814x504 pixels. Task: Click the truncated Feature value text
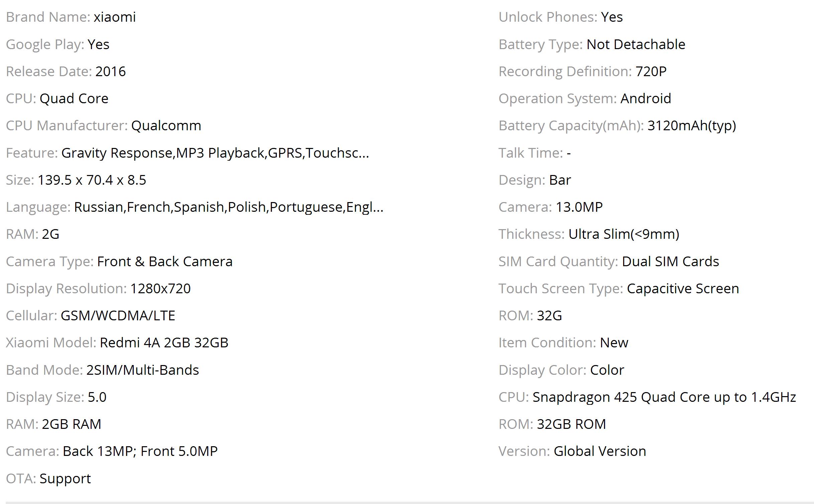point(215,153)
